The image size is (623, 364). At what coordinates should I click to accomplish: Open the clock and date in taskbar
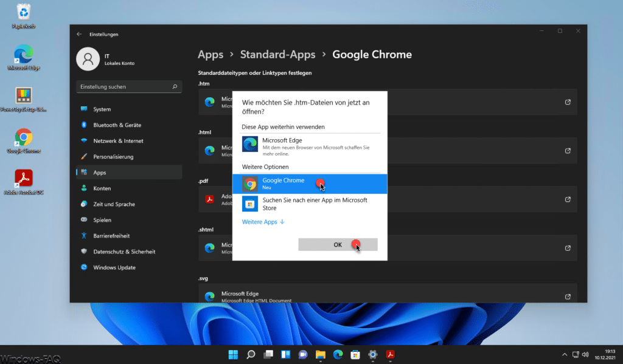(x=605, y=354)
